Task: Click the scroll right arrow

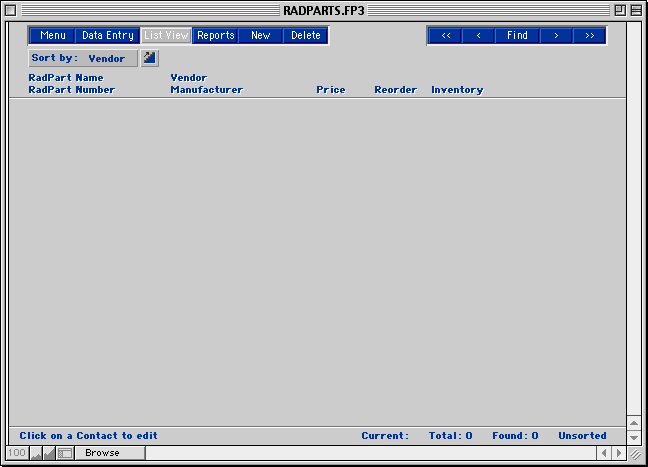Action: pos(619,453)
